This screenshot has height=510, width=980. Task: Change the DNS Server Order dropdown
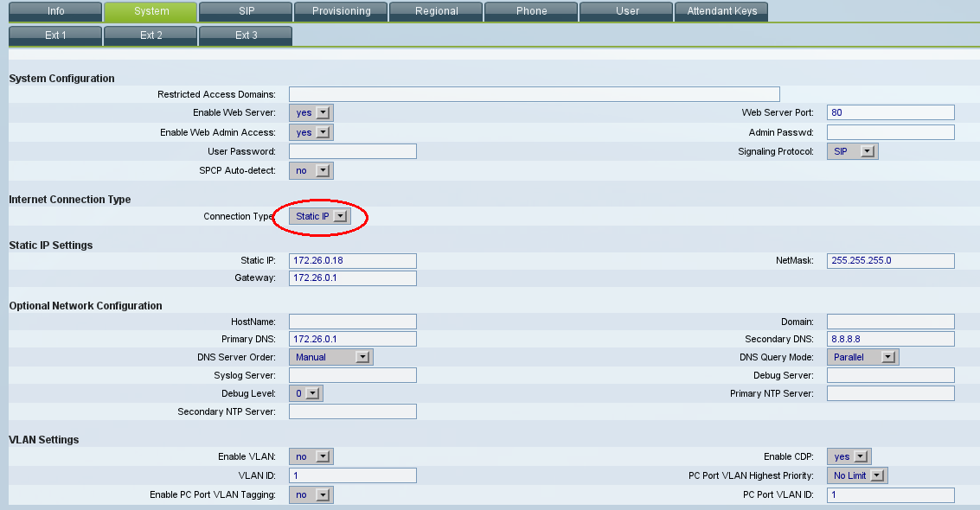point(331,357)
